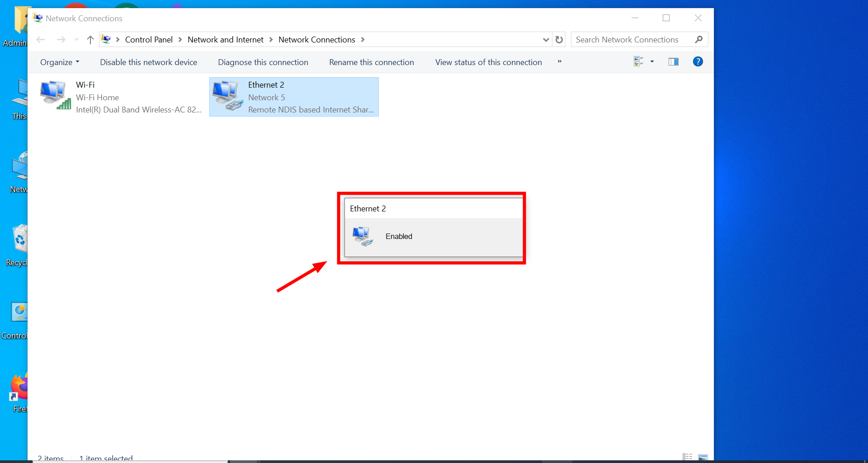Expand the chevron after Control Panel
The height and width of the screenshot is (463, 868).
coord(180,40)
